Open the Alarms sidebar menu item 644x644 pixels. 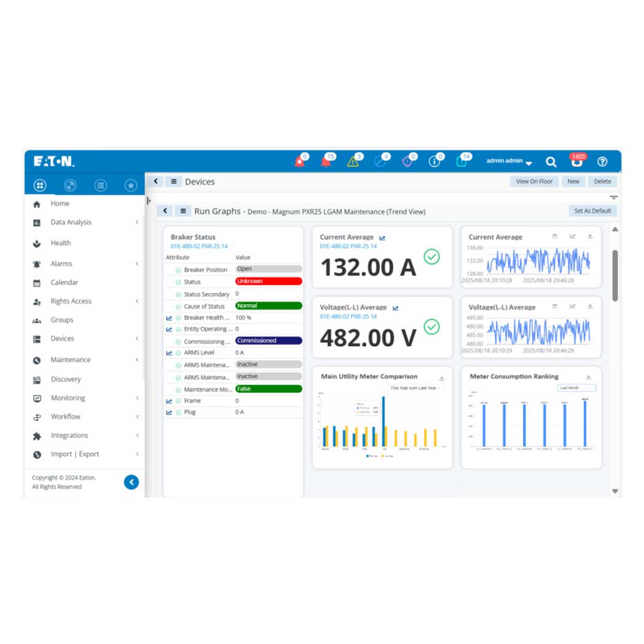tap(61, 264)
